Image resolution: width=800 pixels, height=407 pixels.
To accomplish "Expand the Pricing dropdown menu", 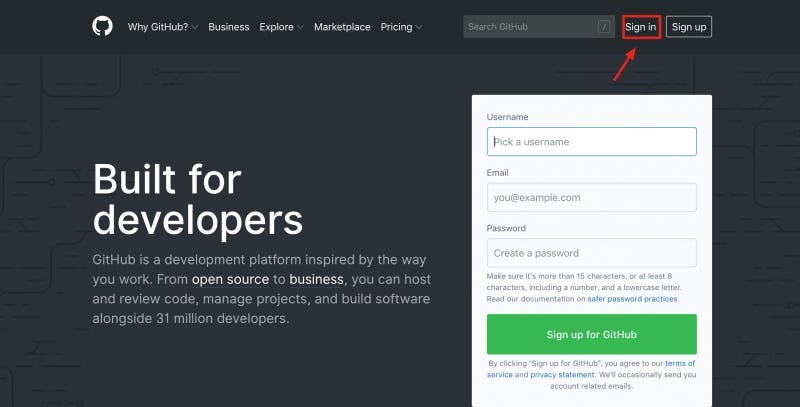I will point(401,27).
